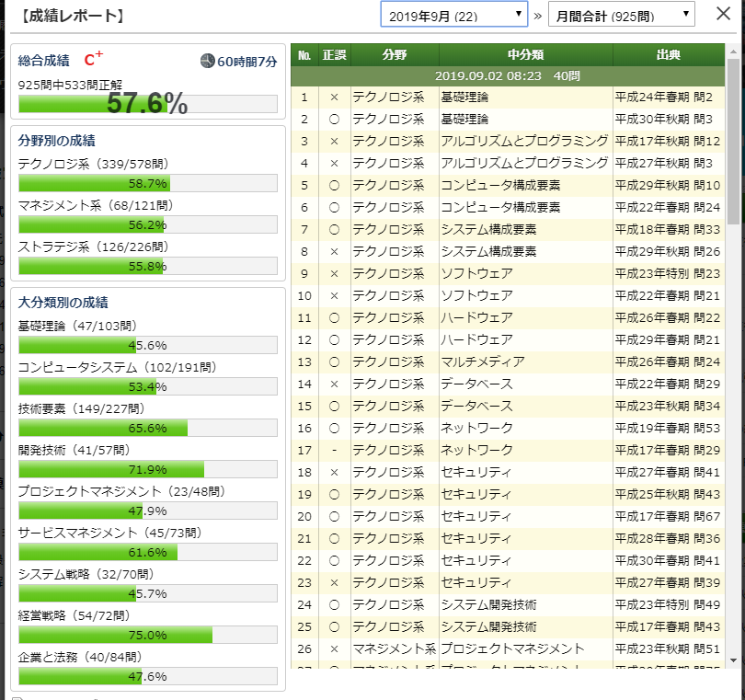Click the 925問中533問正解 summary text
745x700 pixels.
tap(70, 85)
